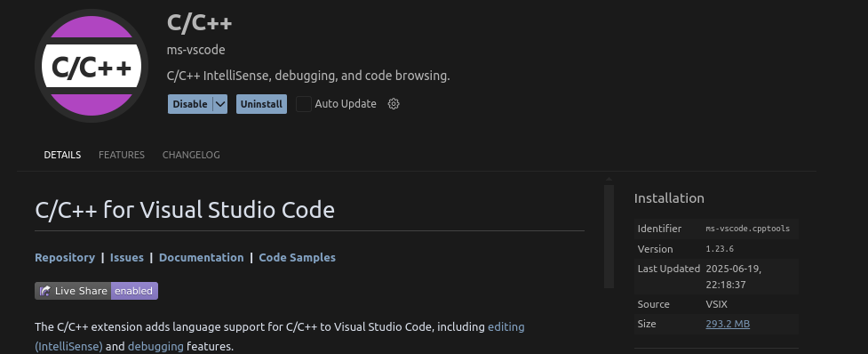Switch to the CHANGELOG tab
868x354 pixels.
[191, 155]
